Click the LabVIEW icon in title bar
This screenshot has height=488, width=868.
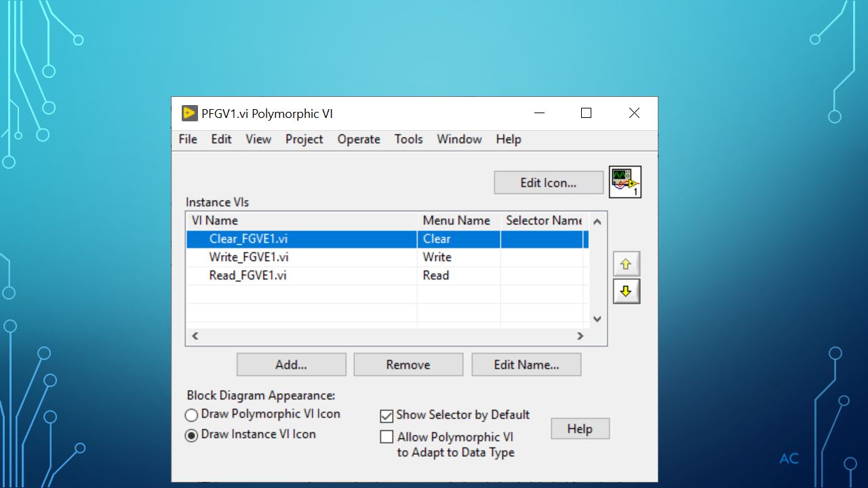tap(190, 113)
